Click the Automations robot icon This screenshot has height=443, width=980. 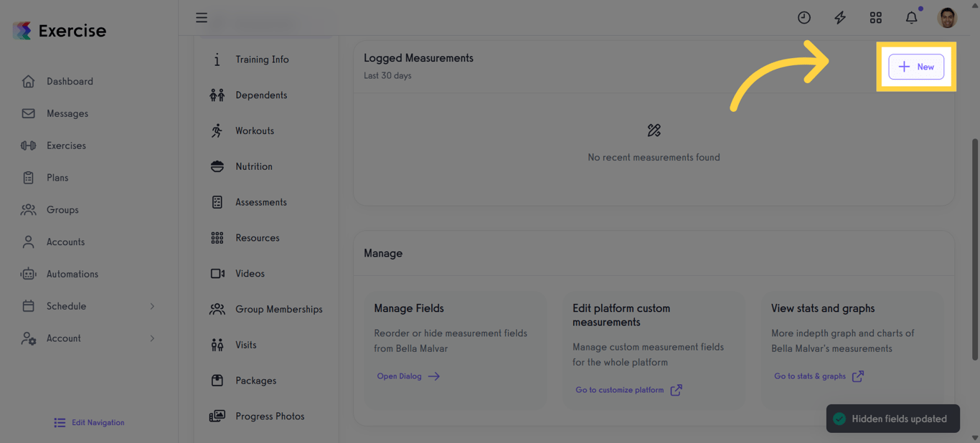click(28, 274)
